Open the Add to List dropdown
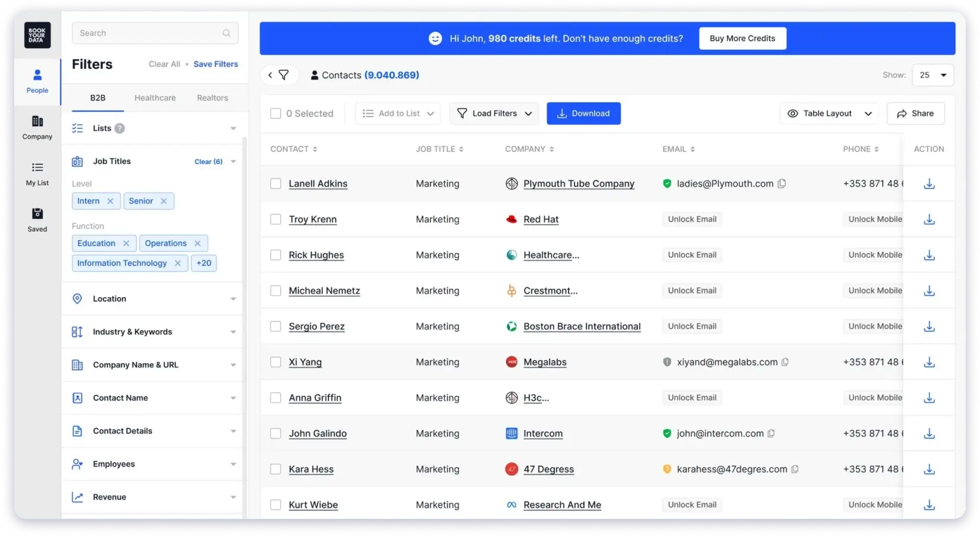The image size is (980, 536). 398,113
